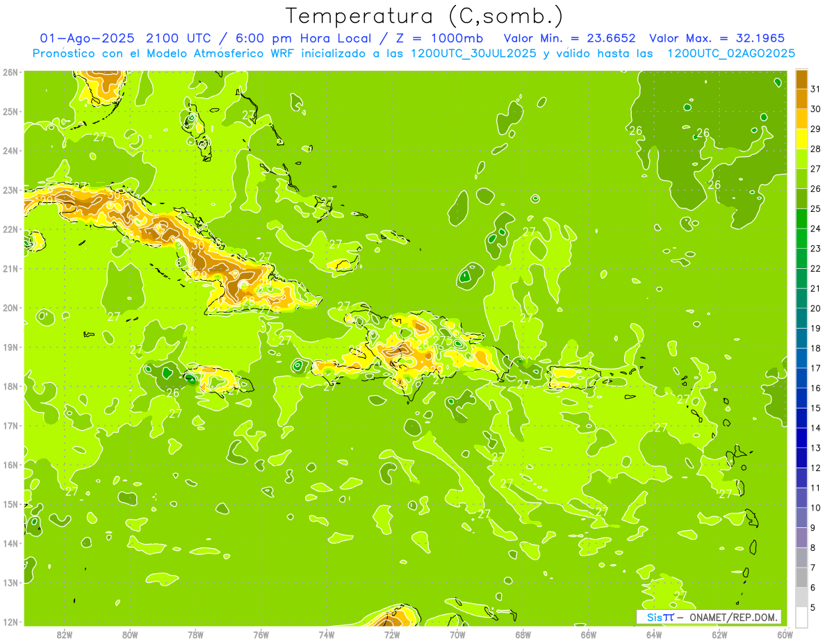Select the valid-until time 1200UTC_02AGO2025

point(731,53)
